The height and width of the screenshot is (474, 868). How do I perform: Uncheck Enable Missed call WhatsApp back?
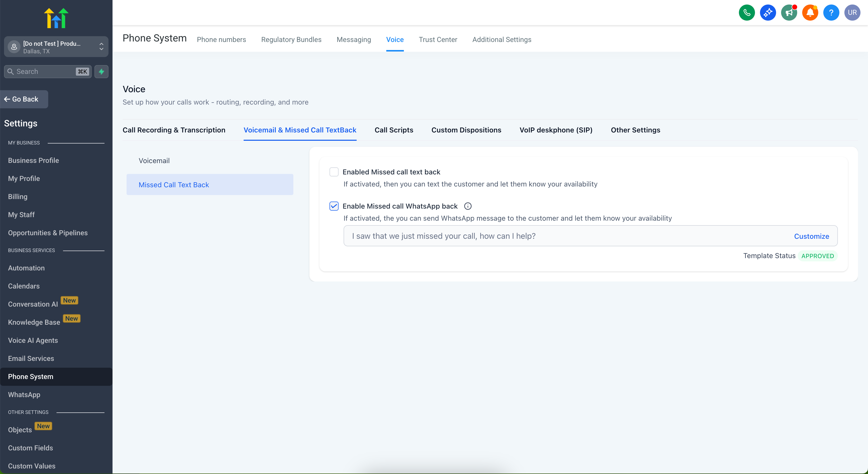click(x=334, y=206)
